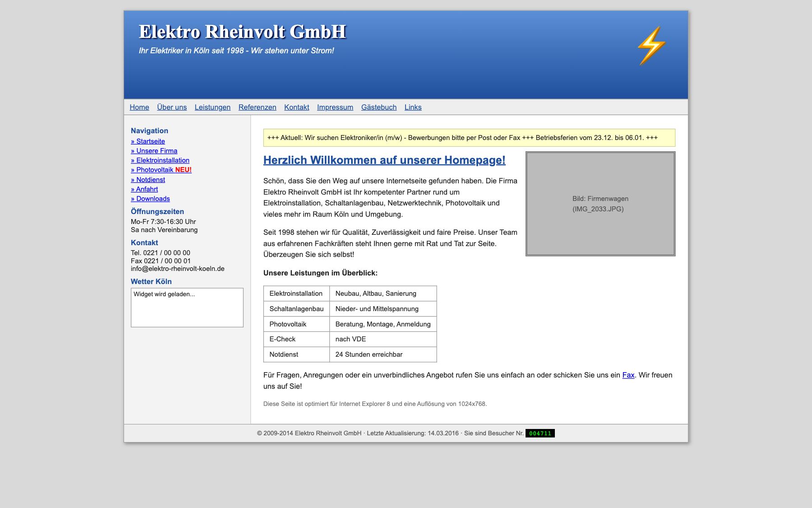The height and width of the screenshot is (508, 812).
Task: Click 'Unsere Leistungen im Überblick:' heading
Action: (x=320, y=273)
